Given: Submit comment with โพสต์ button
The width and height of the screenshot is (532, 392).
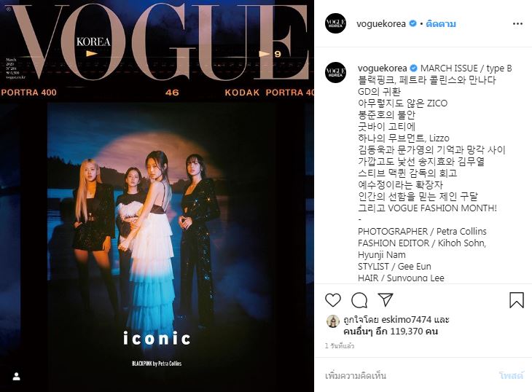Looking at the screenshot, I should coord(512,376).
